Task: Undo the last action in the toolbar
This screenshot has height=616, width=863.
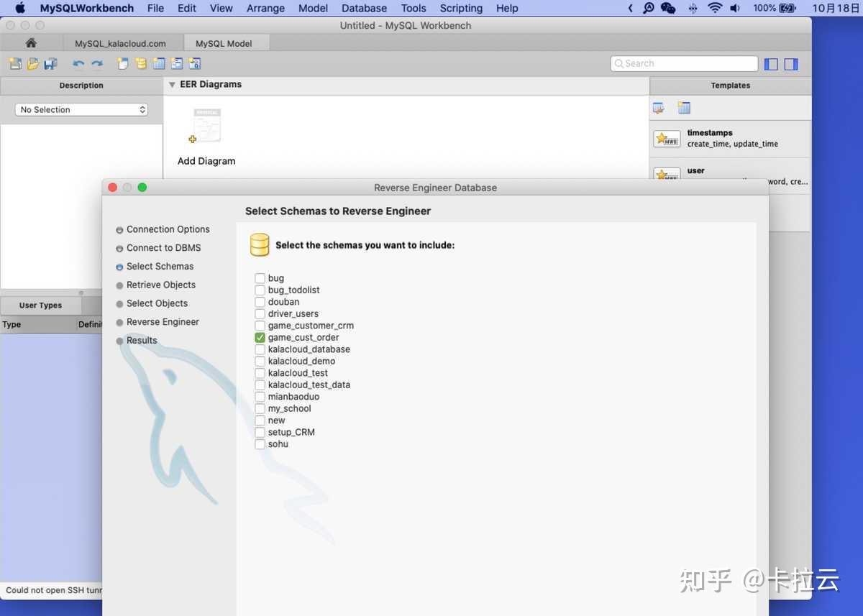Action: click(79, 63)
